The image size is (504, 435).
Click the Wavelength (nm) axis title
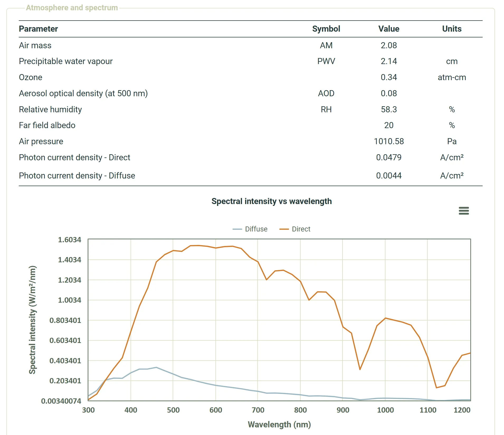[x=279, y=424]
